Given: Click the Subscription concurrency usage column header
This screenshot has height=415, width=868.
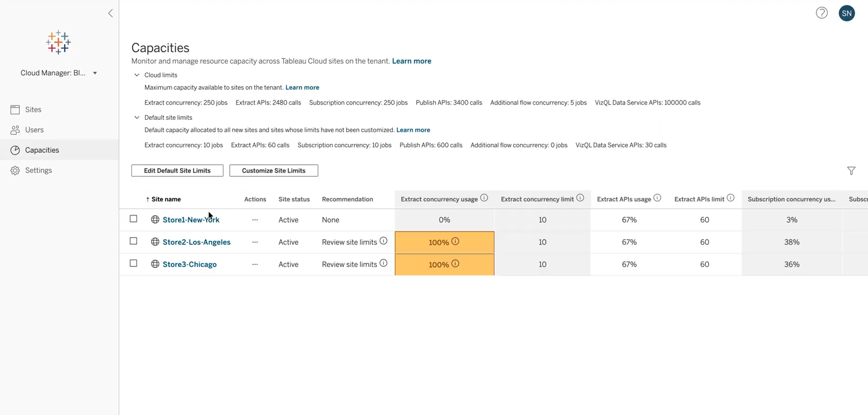Looking at the screenshot, I should tap(792, 199).
